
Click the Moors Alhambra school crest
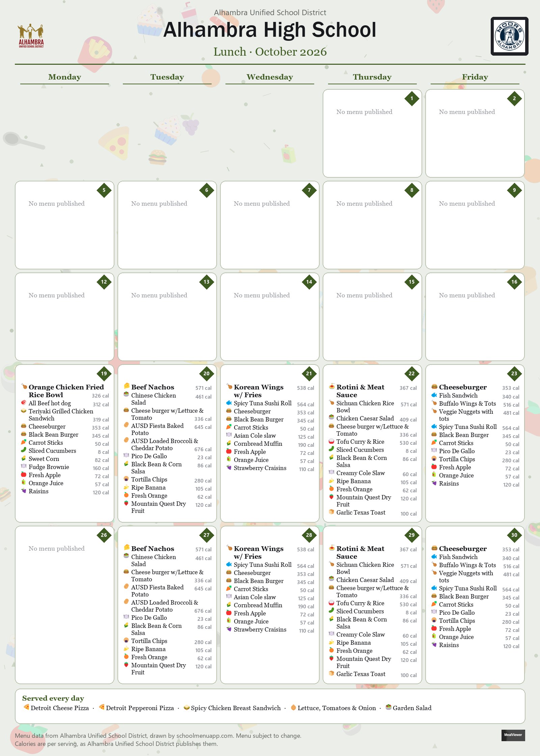[509, 36]
